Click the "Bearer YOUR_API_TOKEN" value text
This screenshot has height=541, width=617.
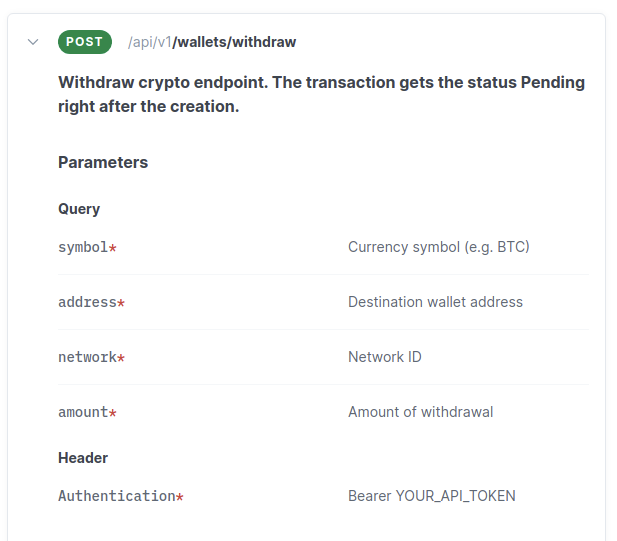tap(431, 496)
